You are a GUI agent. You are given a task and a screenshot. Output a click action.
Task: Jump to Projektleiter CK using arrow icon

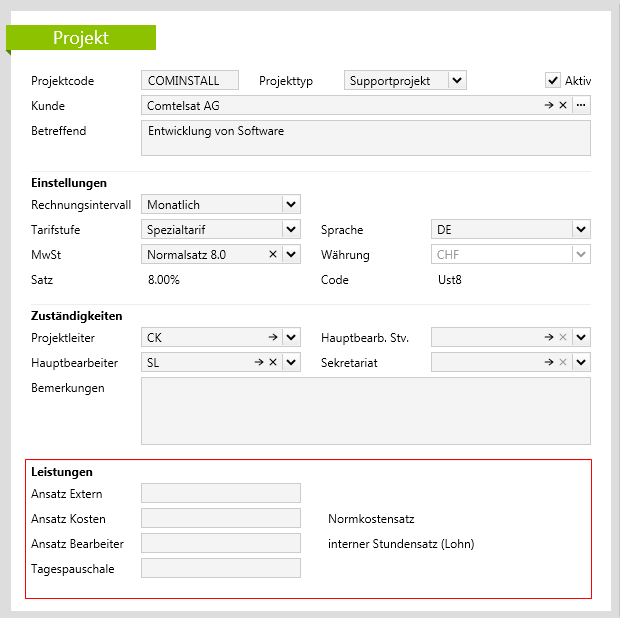[272, 338]
